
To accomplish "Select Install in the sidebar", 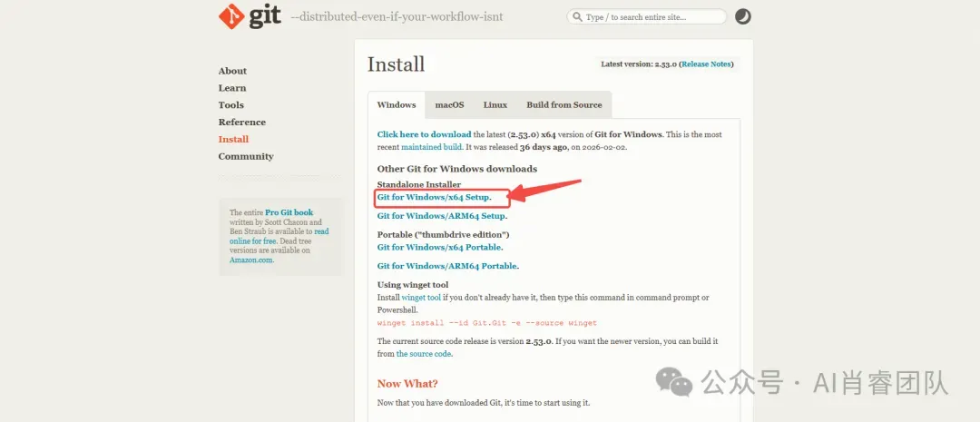I will tap(233, 140).
